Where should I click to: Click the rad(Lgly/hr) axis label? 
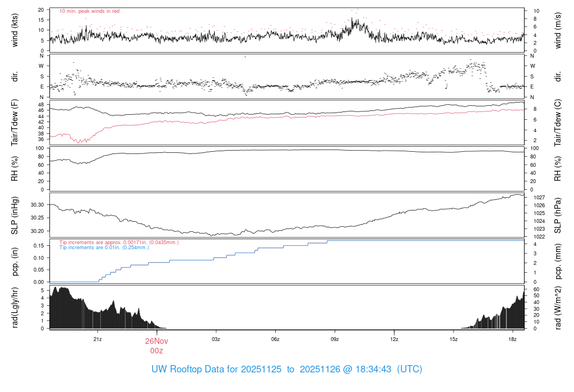[x=15, y=307]
